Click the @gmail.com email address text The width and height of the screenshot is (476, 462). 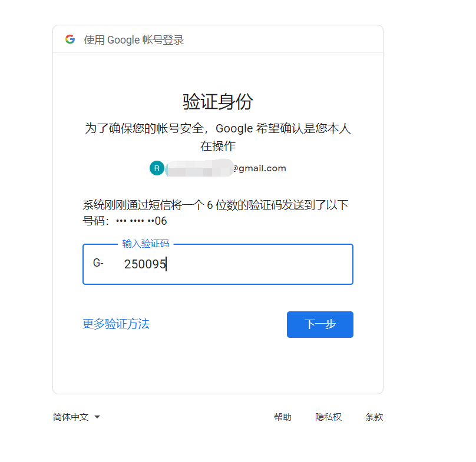[259, 168]
